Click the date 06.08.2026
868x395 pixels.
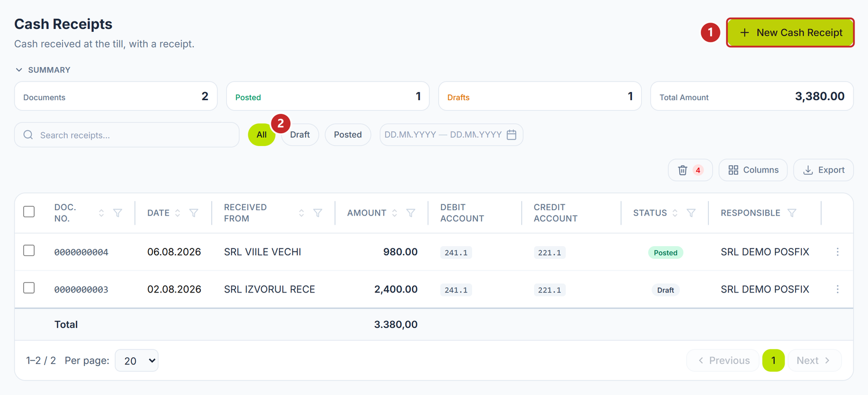click(174, 252)
